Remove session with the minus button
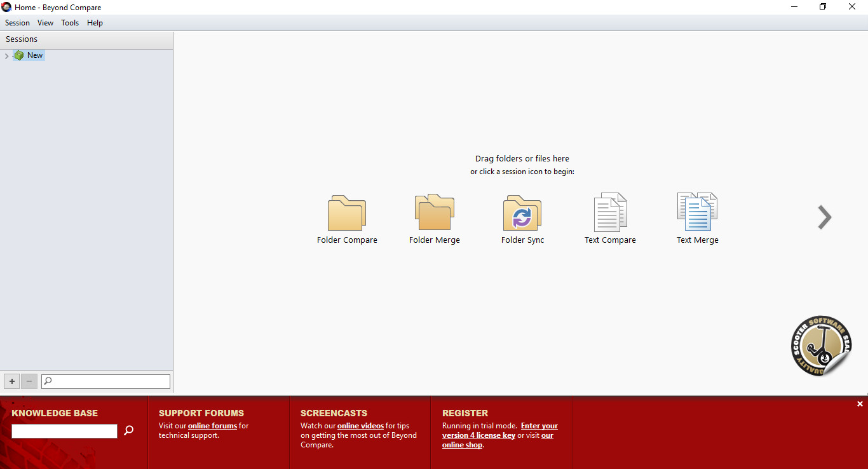 coord(29,381)
